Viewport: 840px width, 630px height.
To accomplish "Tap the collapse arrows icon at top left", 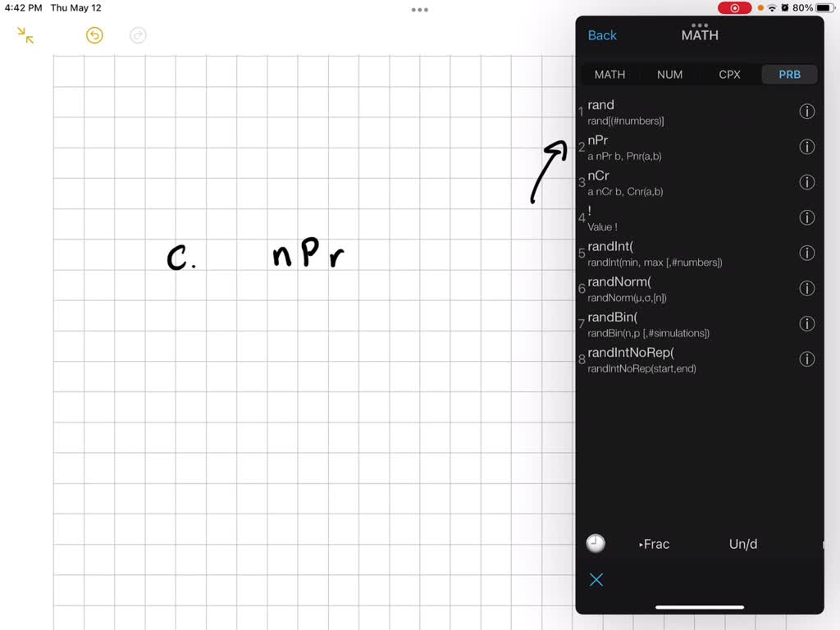I will pos(24,35).
